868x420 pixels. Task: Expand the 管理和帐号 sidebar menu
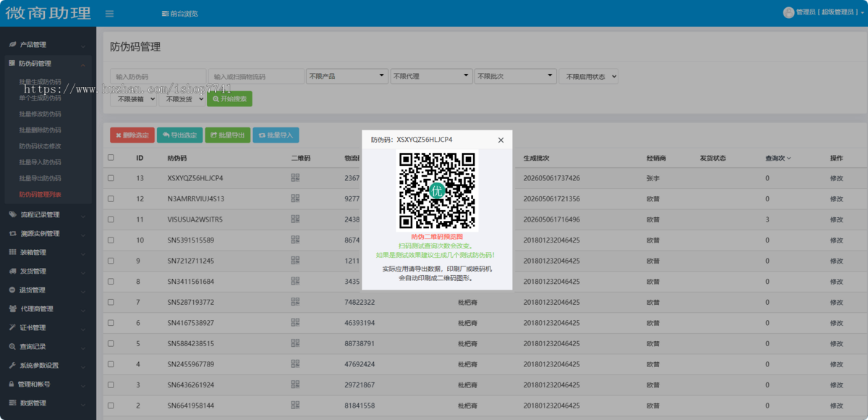pyautogui.click(x=48, y=384)
